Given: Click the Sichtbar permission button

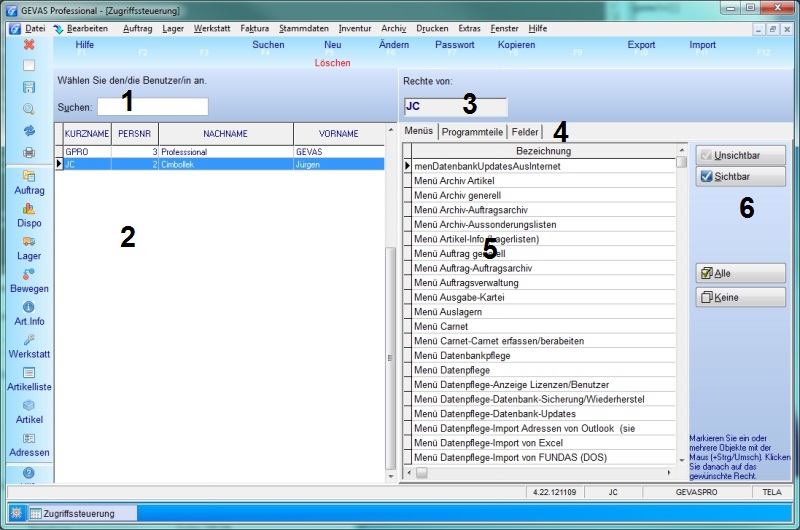Looking at the screenshot, I should click(740, 176).
